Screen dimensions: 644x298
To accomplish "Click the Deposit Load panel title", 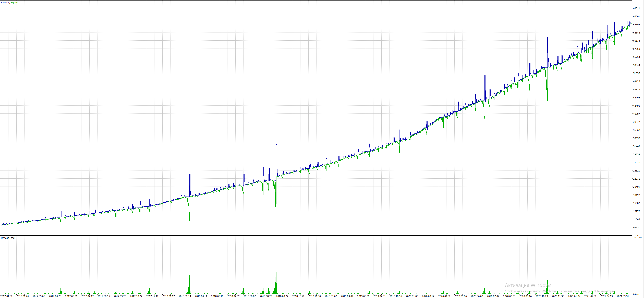I will [8, 238].
